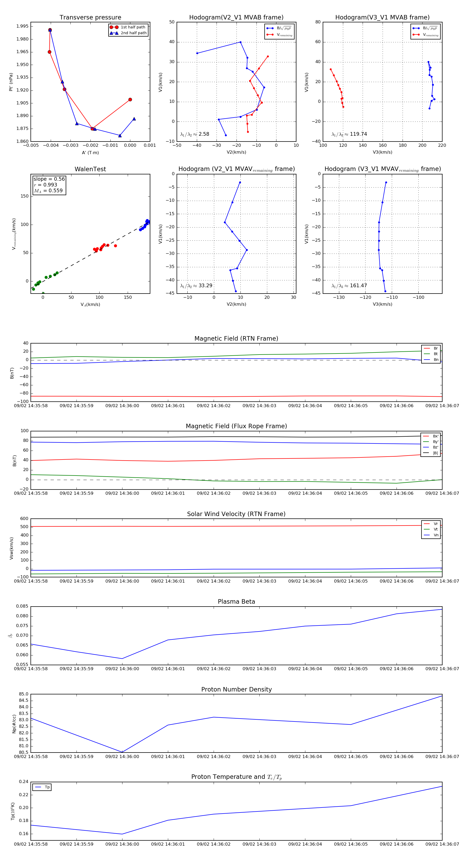Image resolution: width=473 pixels, height=868 pixels.
Task: Click the 'Vr' legend label
Action: click(x=436, y=524)
